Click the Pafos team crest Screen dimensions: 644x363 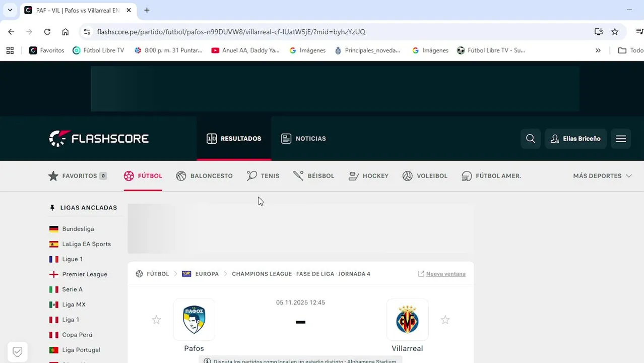[194, 320]
